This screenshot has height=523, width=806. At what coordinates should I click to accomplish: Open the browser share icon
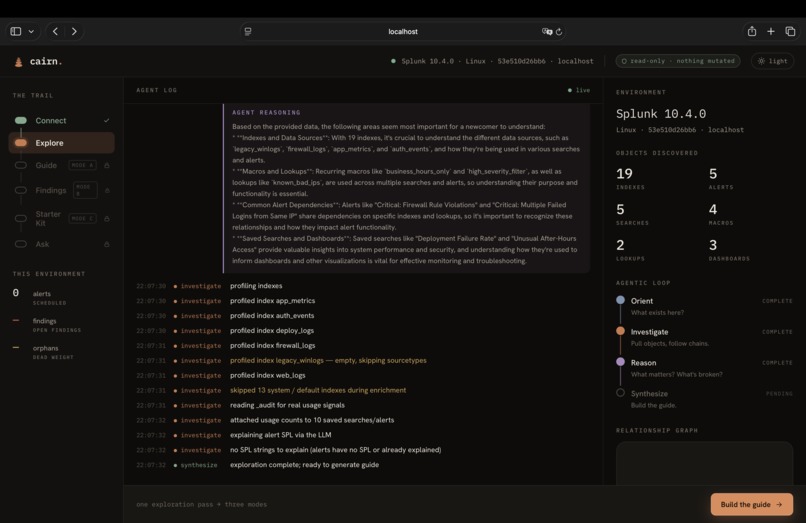(752, 31)
